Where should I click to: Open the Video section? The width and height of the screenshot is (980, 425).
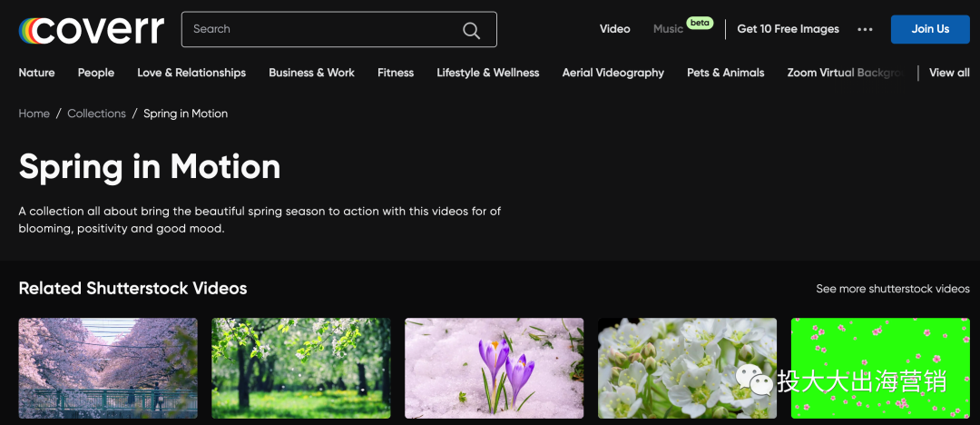(x=615, y=29)
